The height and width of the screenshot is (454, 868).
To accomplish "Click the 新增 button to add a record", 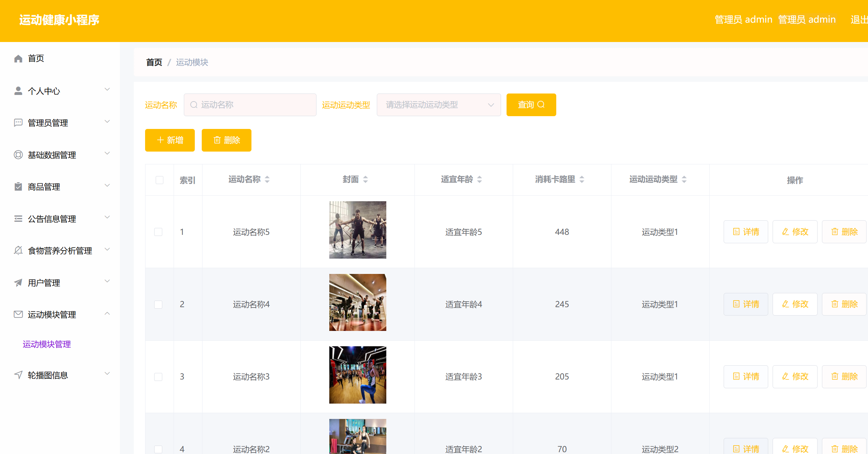I will tap(170, 140).
